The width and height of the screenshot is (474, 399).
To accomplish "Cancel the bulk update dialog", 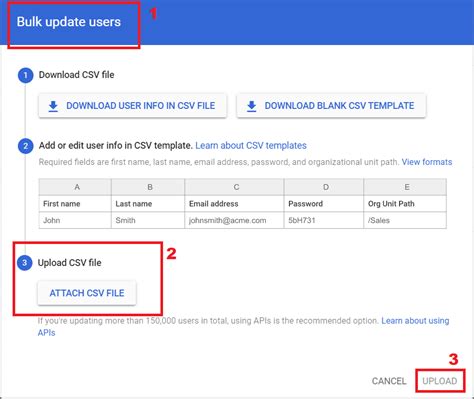I will [x=389, y=381].
